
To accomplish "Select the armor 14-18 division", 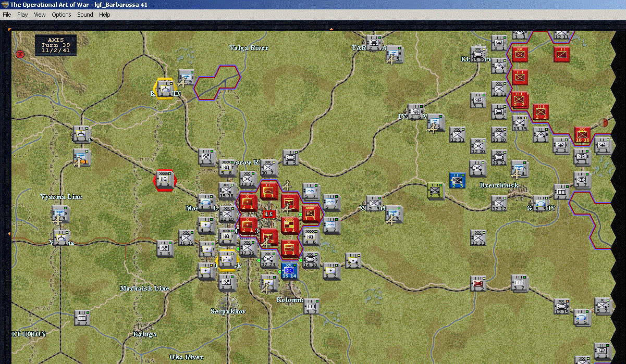I will coord(311,259).
